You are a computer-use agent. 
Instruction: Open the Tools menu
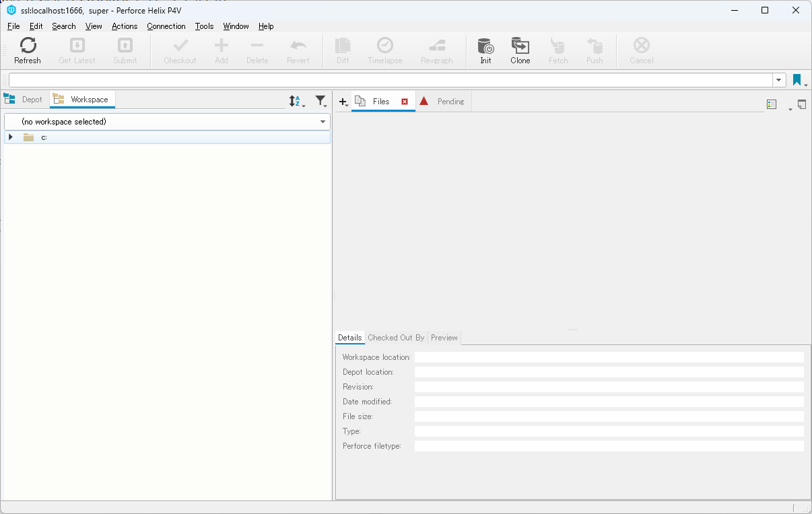tap(205, 26)
